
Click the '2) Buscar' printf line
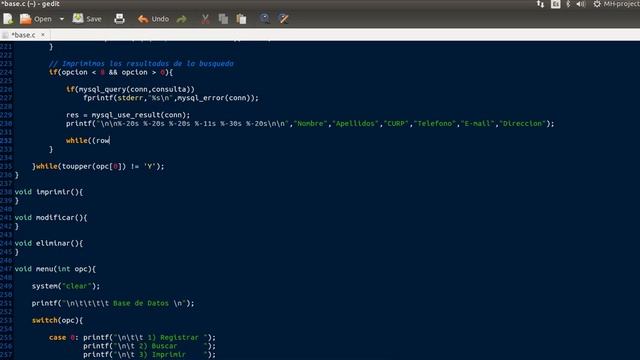click(149, 346)
